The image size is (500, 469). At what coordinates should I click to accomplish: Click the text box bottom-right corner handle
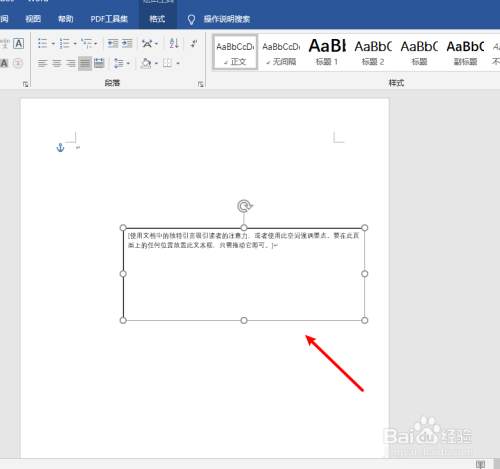point(365,320)
